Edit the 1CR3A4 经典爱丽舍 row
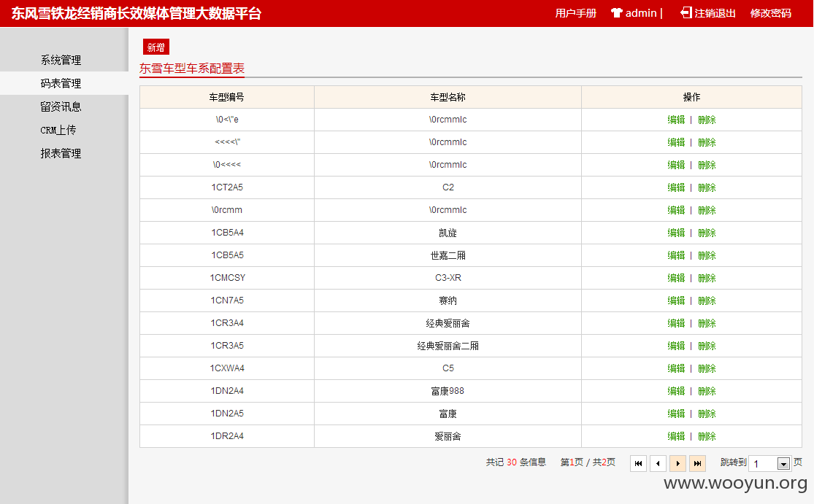This screenshot has width=814, height=504. tap(676, 324)
